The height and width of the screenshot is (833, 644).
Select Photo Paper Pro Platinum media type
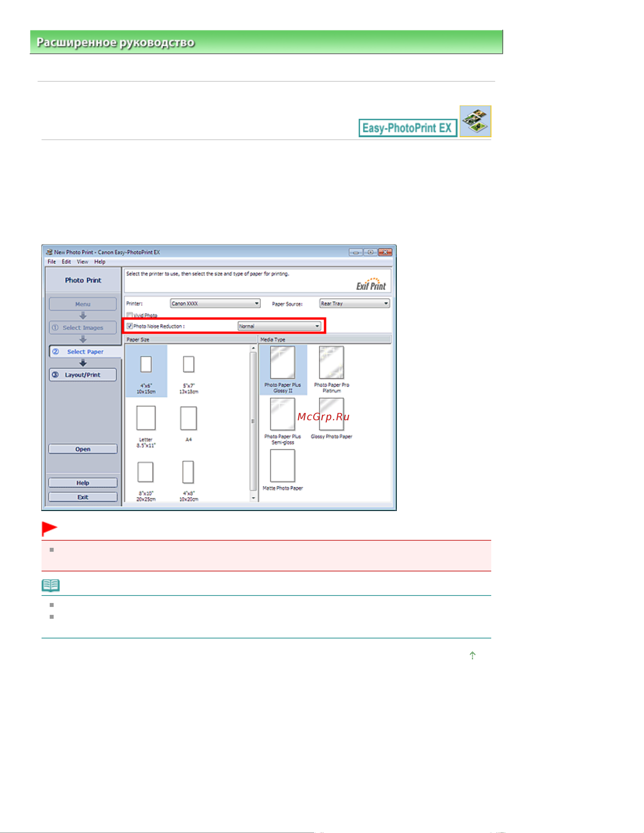point(332,362)
